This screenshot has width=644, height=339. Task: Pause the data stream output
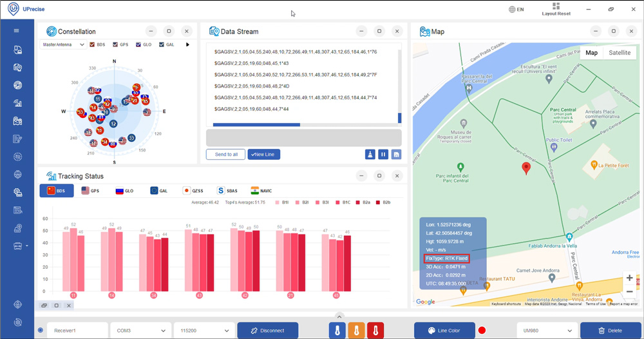click(x=383, y=155)
